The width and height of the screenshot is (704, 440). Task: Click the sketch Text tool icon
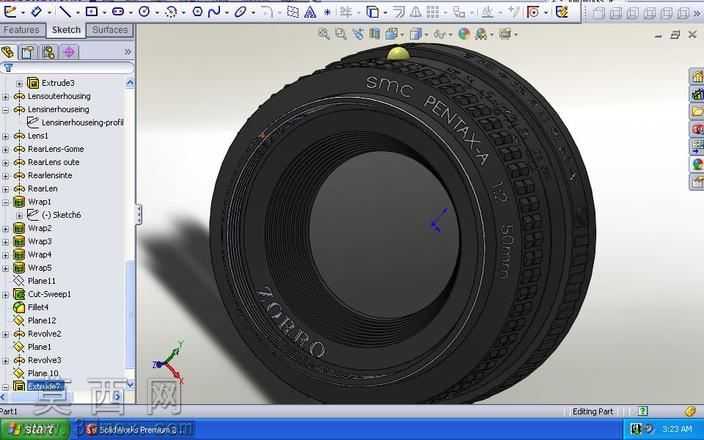tap(310, 12)
